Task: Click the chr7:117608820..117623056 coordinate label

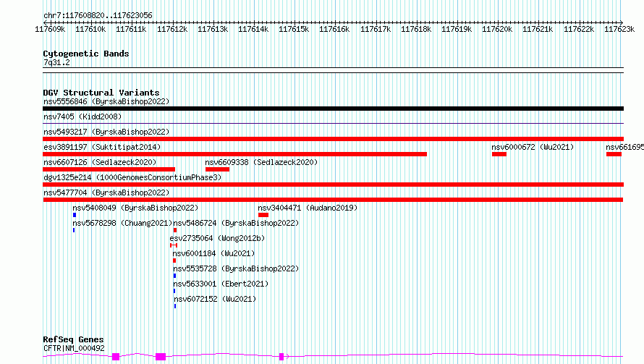Action: [98, 16]
